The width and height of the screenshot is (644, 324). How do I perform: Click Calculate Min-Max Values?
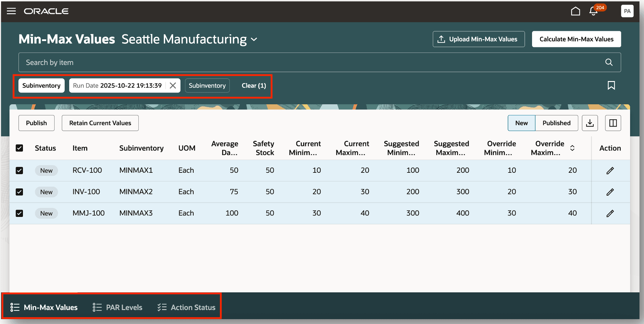[576, 39]
